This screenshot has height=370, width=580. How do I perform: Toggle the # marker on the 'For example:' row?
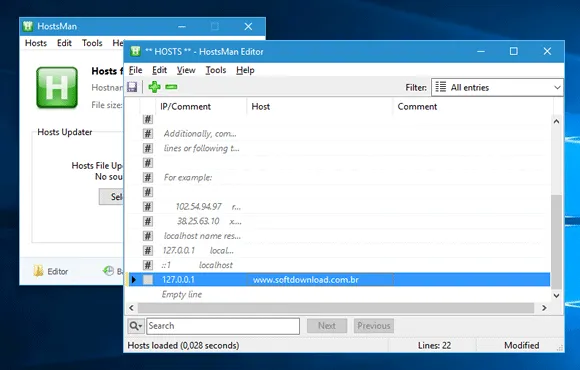pyautogui.click(x=148, y=177)
